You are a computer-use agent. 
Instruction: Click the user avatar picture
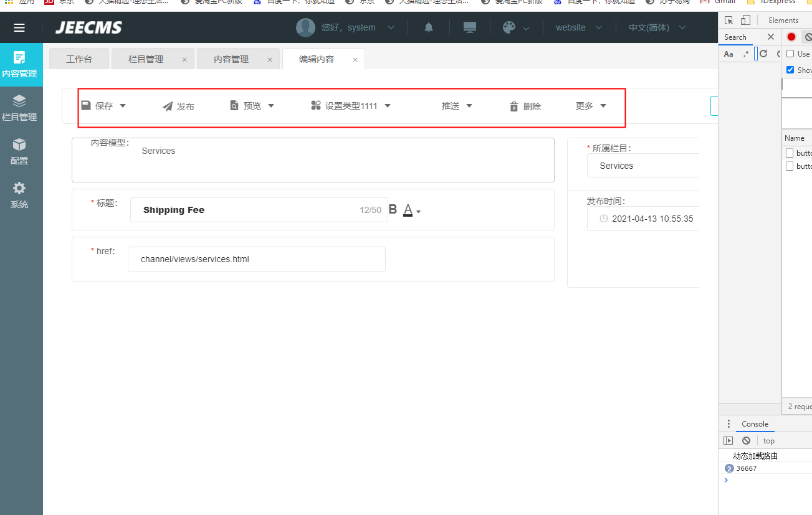(305, 27)
